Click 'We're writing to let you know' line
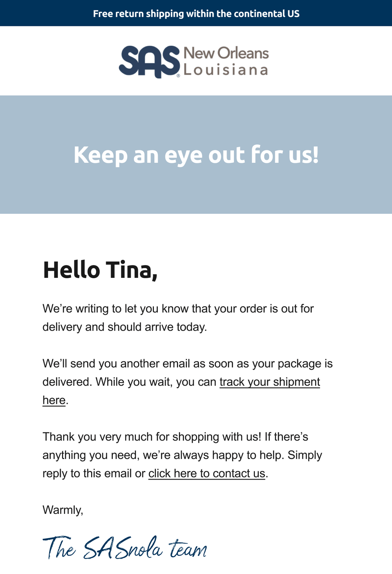The width and height of the screenshot is (392, 574). point(178,309)
